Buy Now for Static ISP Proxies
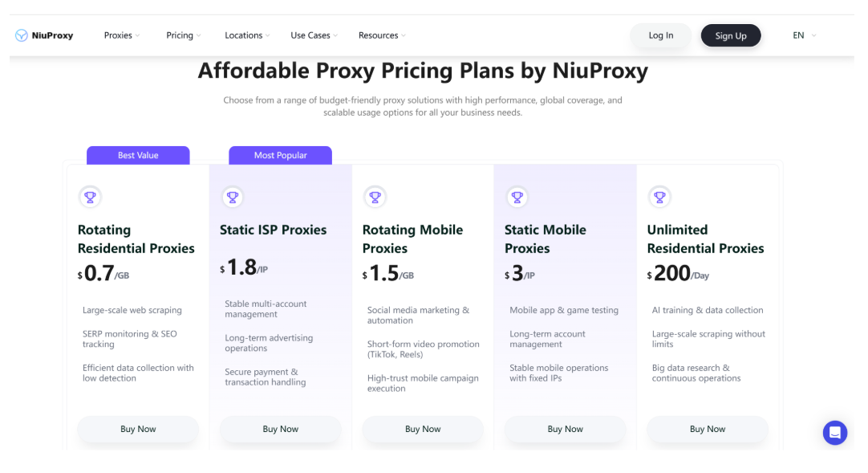This screenshot has height=473, width=868. [280, 430]
